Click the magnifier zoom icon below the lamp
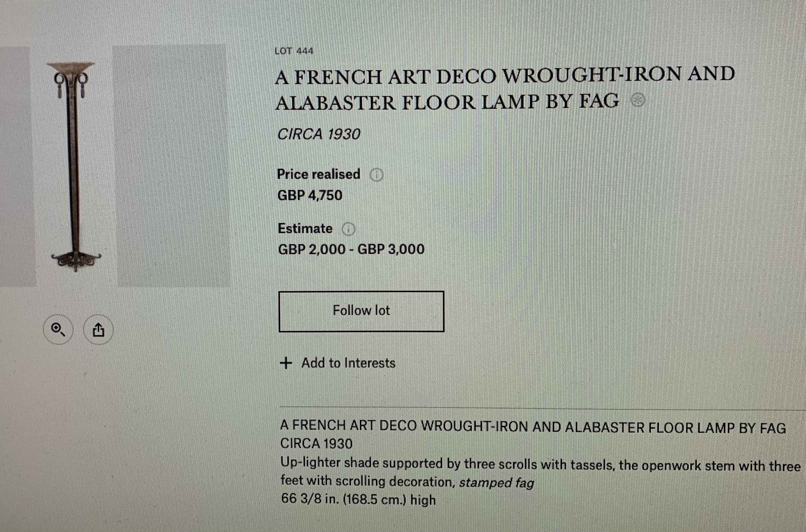The width and height of the screenshot is (806, 532). tap(58, 329)
